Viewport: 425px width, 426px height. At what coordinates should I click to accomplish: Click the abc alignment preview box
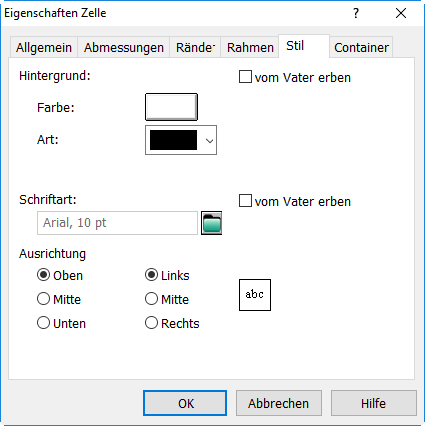[x=255, y=295]
